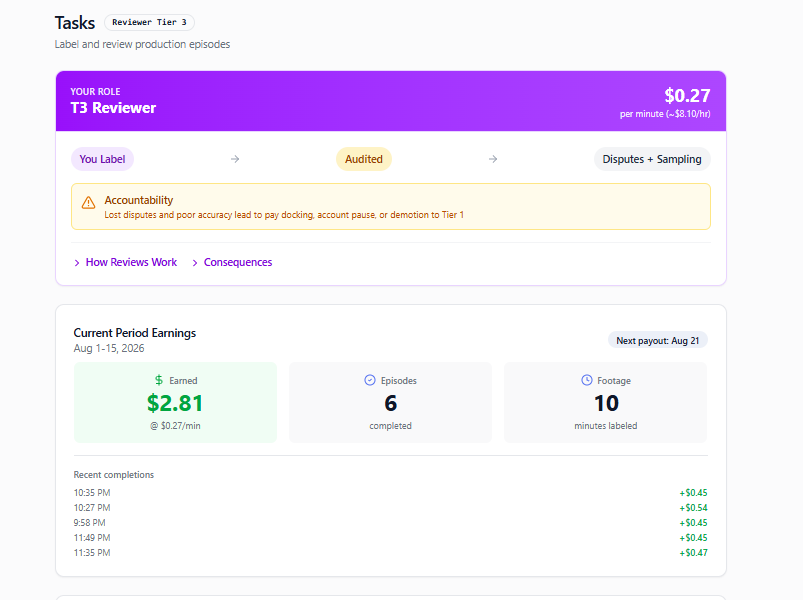Click the +$0.47 payout amount
803x600 pixels.
(693, 553)
